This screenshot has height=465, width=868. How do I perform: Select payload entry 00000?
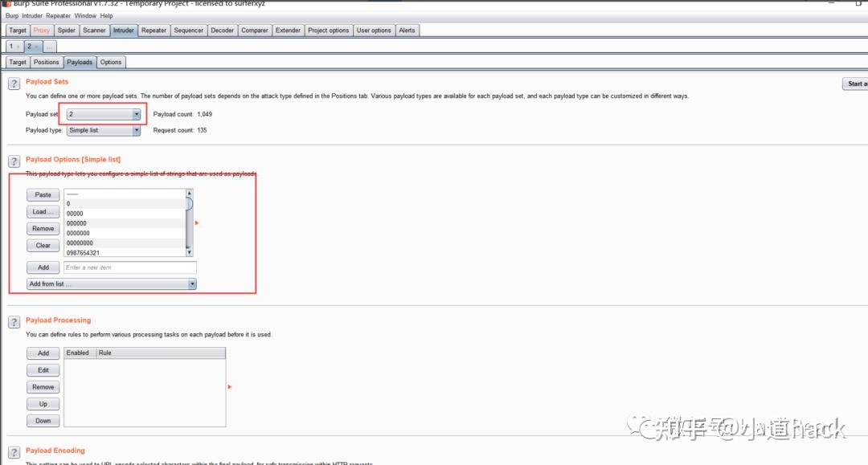[x=125, y=214]
